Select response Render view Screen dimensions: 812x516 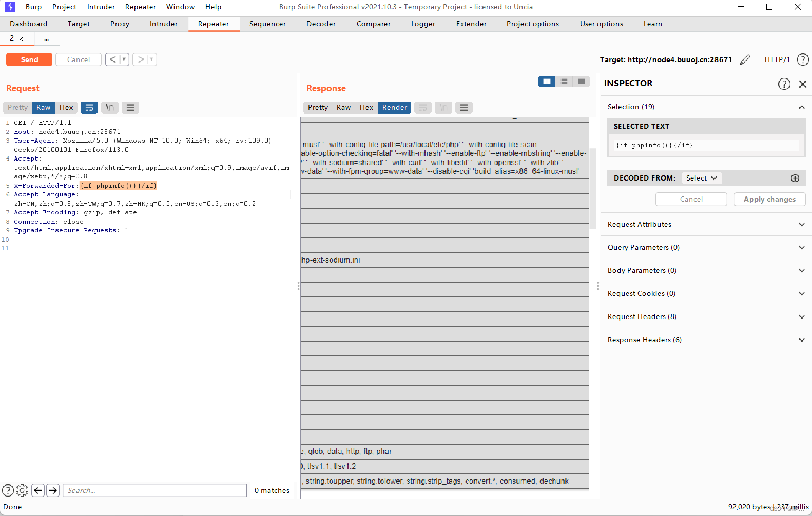click(395, 107)
